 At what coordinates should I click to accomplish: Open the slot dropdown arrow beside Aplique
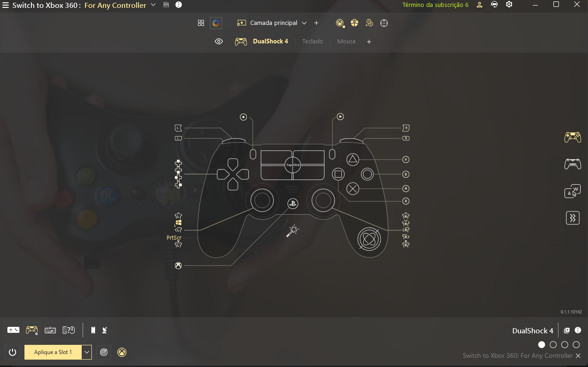point(86,352)
